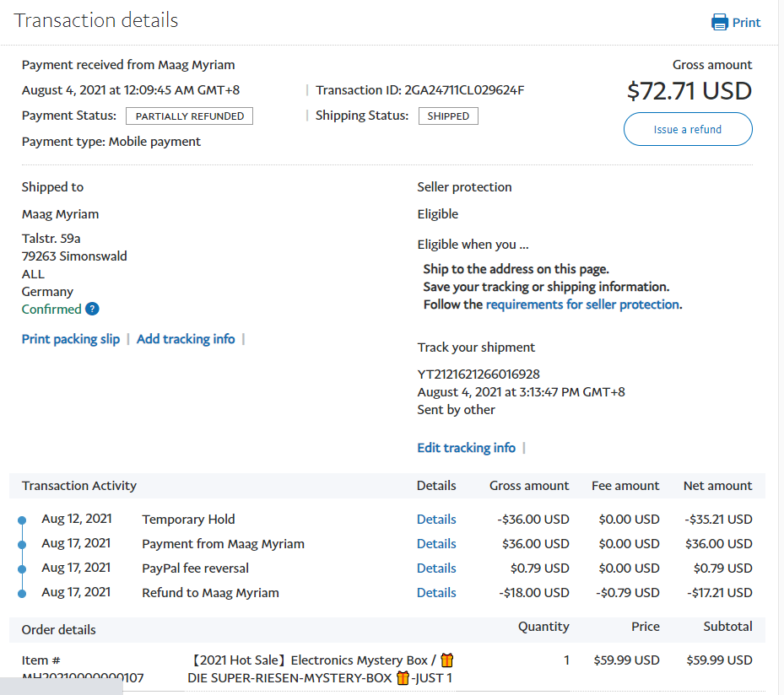The height and width of the screenshot is (695, 784).
Task: View Details for PayPal fee reversal
Action: click(x=436, y=568)
